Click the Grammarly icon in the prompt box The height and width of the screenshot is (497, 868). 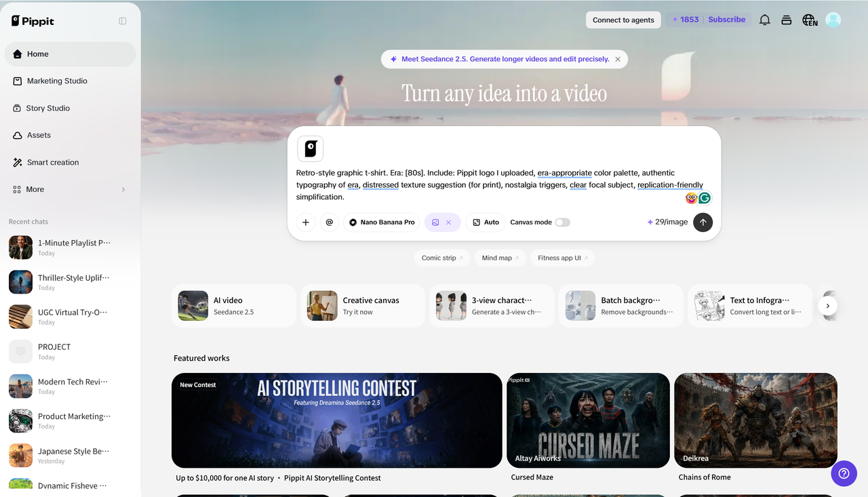point(705,198)
